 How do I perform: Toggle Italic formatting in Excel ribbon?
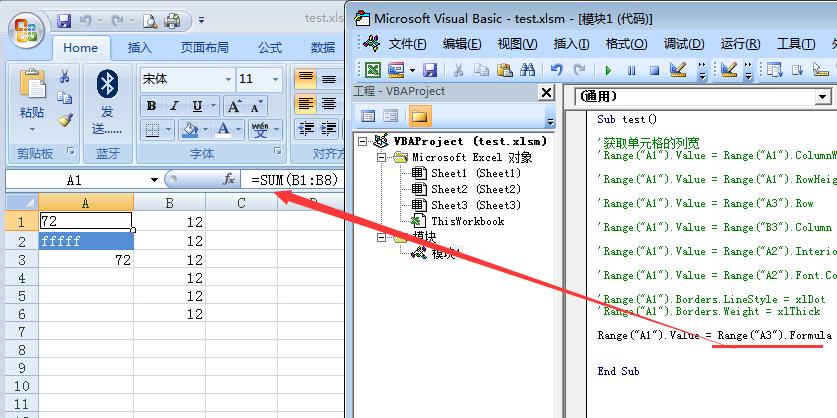(174, 106)
